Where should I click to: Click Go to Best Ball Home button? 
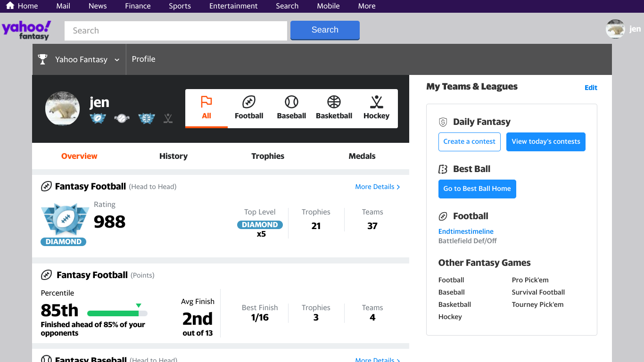pos(477,189)
